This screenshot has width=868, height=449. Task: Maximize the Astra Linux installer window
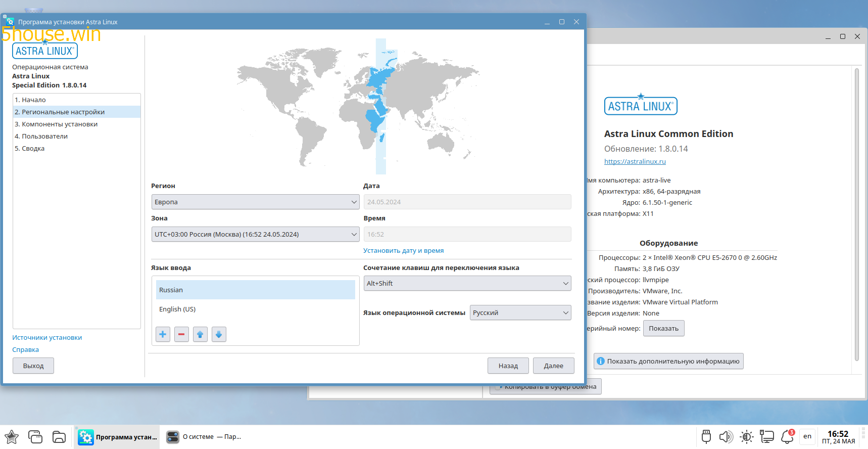(562, 22)
